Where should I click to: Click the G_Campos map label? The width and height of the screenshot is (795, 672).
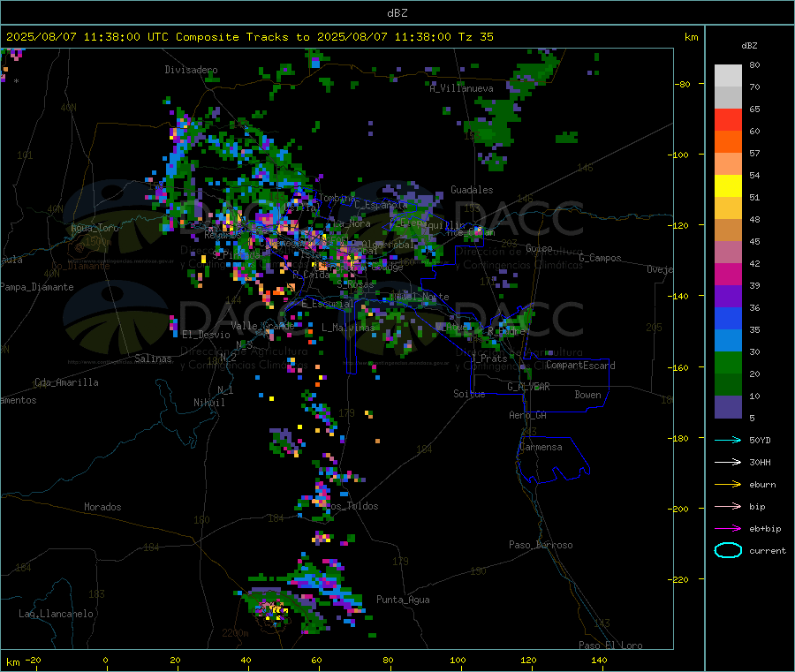point(601,258)
